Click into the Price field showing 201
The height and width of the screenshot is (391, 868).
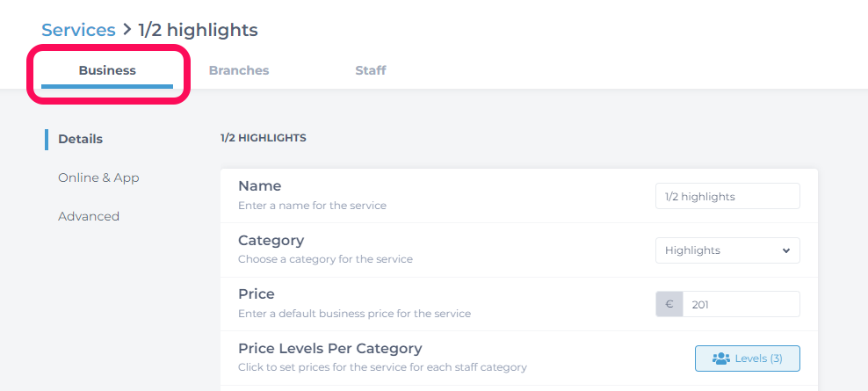click(x=741, y=304)
